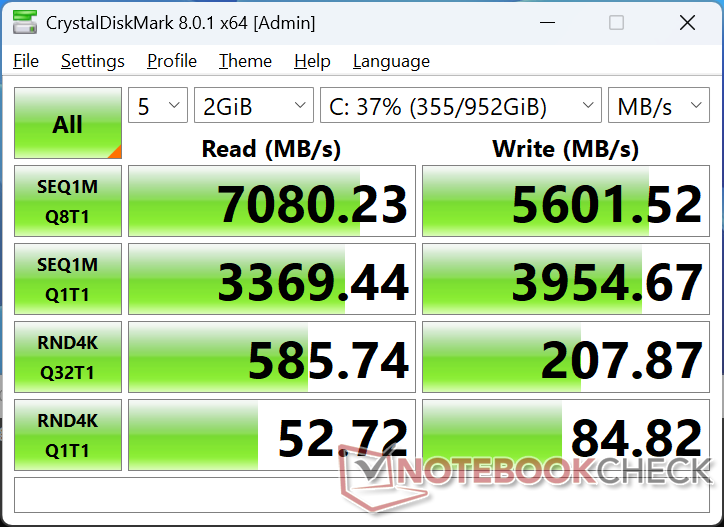Run the RND4K Q1T1 test
Viewport: 724px width, 527px height.
pos(68,435)
